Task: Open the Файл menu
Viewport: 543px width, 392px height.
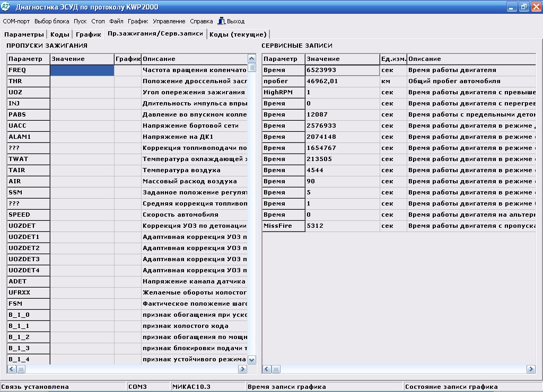Action: point(116,21)
